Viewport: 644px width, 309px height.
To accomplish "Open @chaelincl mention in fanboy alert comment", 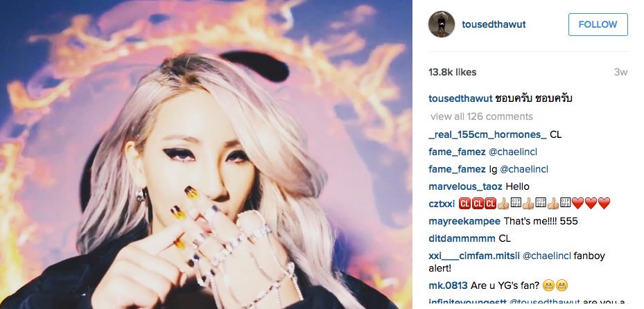I will [547, 256].
